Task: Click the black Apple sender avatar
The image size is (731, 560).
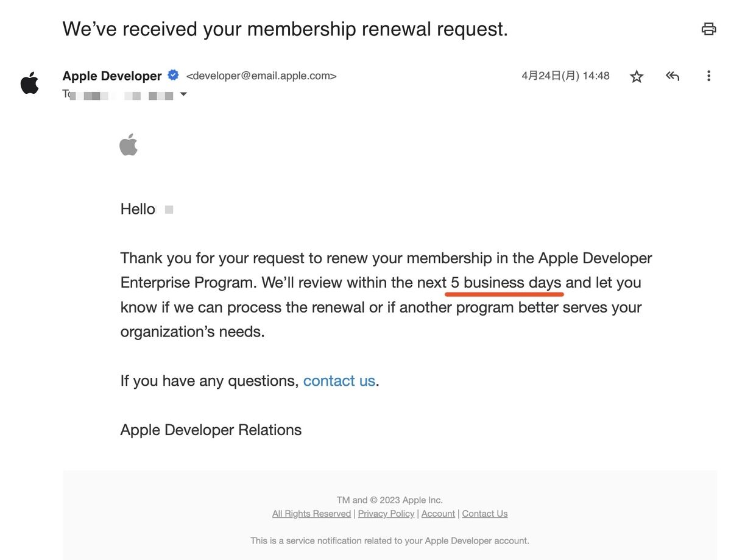Action: click(x=30, y=83)
